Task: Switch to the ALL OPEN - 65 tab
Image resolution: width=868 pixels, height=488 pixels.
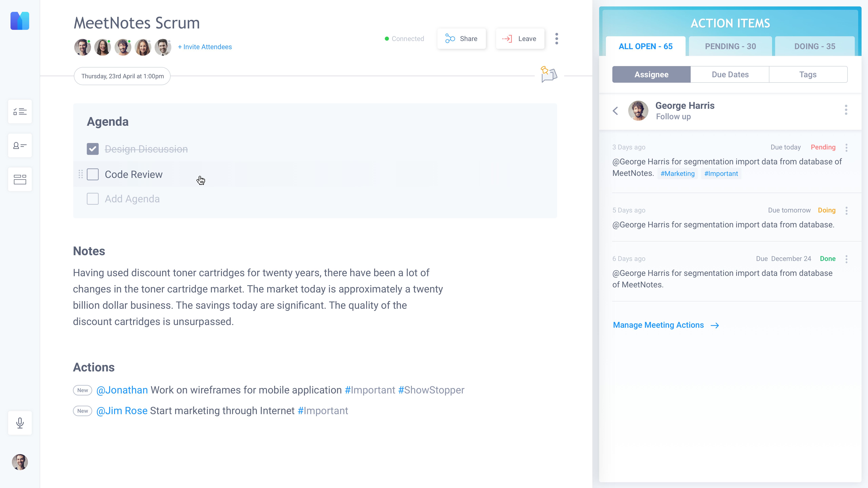Action: point(646,46)
